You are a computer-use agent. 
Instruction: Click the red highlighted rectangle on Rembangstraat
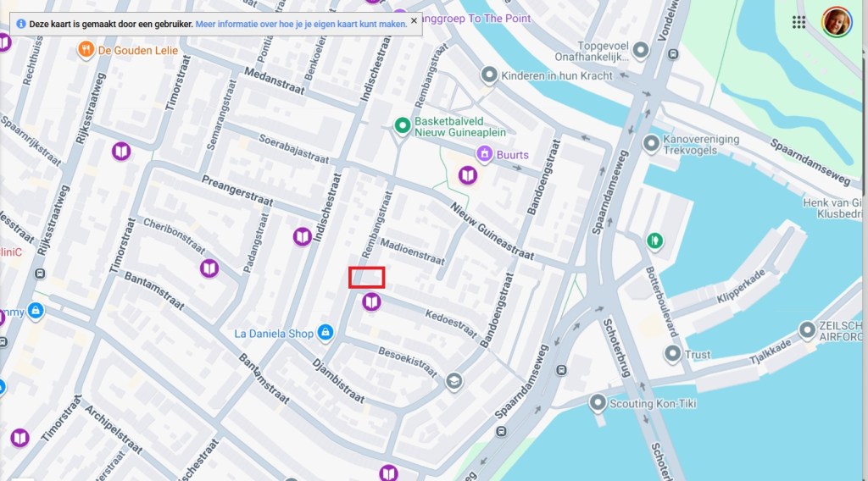tap(366, 278)
